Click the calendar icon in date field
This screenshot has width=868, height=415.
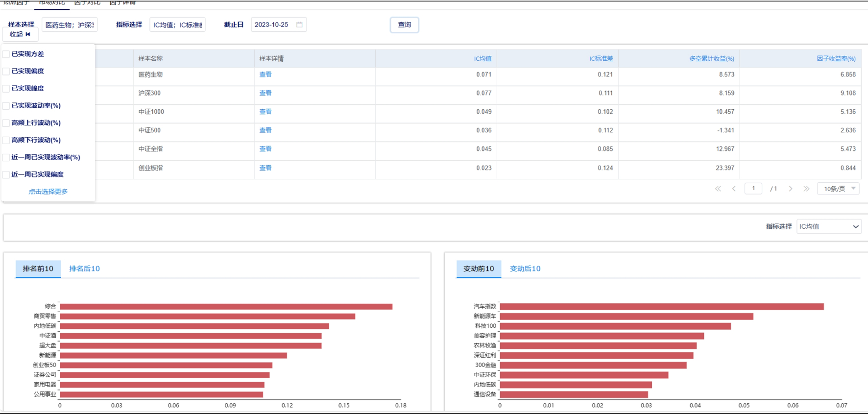click(x=299, y=24)
